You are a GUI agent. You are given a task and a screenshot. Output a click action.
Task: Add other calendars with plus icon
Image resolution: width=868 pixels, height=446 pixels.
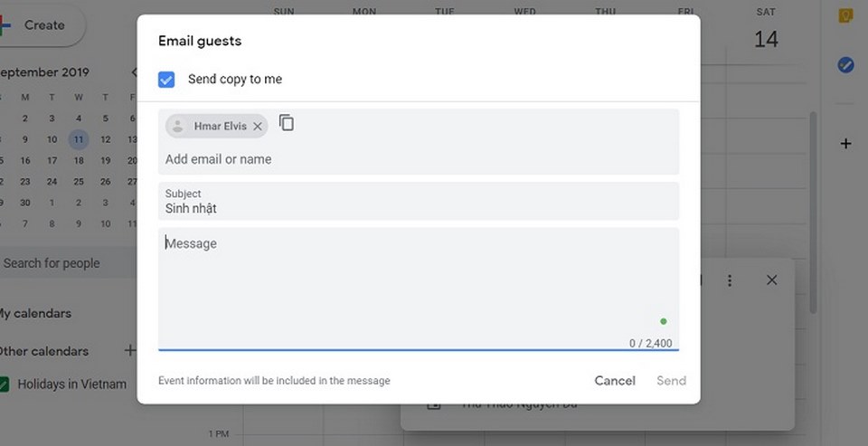[129, 350]
